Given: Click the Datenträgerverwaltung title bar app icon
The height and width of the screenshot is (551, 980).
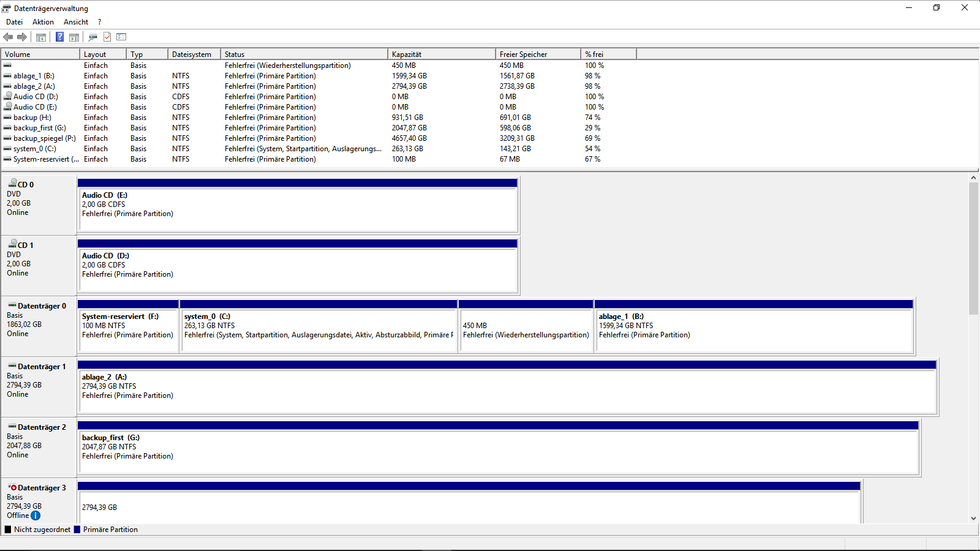Looking at the screenshot, I should pos(7,8).
